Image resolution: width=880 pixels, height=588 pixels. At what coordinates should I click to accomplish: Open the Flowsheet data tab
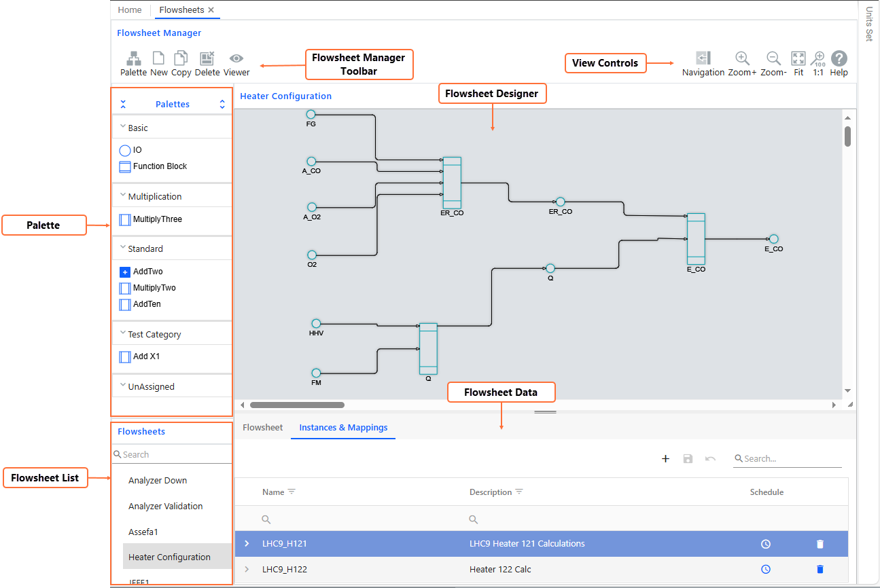263,428
